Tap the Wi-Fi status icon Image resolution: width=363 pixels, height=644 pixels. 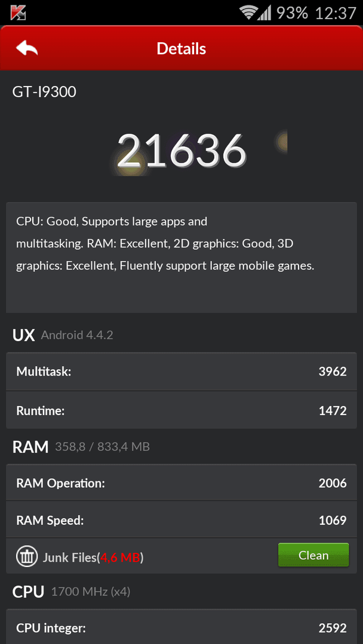coord(249,13)
